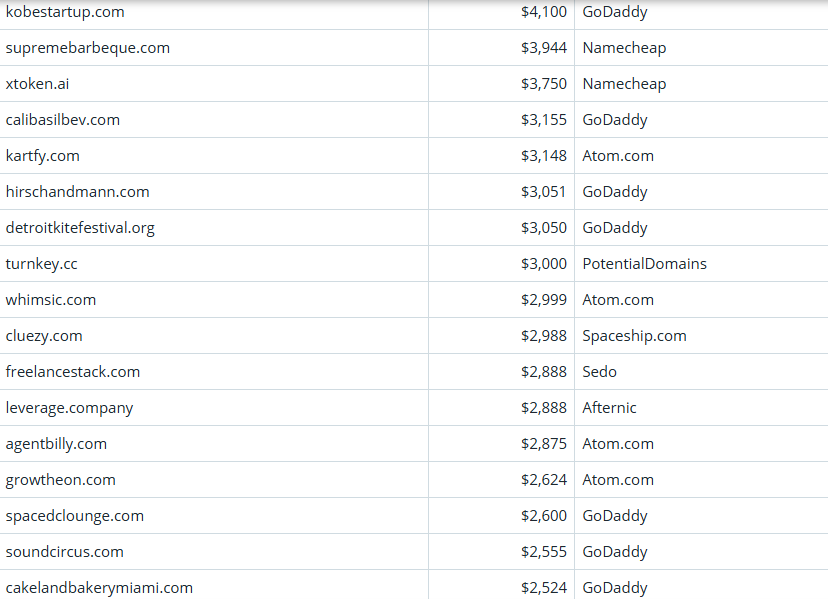This screenshot has height=599, width=828.
Task: Click the Spaceship.com venue cell
Action: 634,336
